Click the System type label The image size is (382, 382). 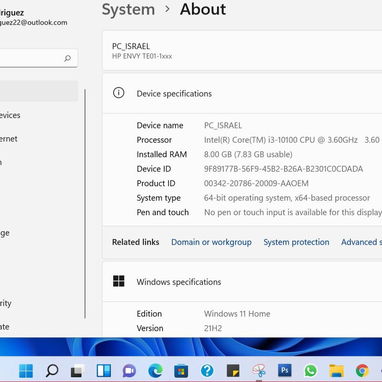point(158,198)
